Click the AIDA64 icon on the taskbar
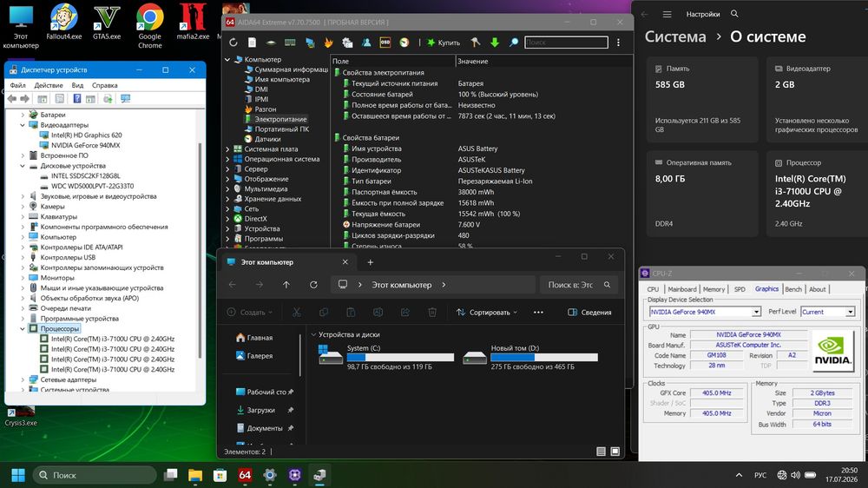 click(245, 475)
